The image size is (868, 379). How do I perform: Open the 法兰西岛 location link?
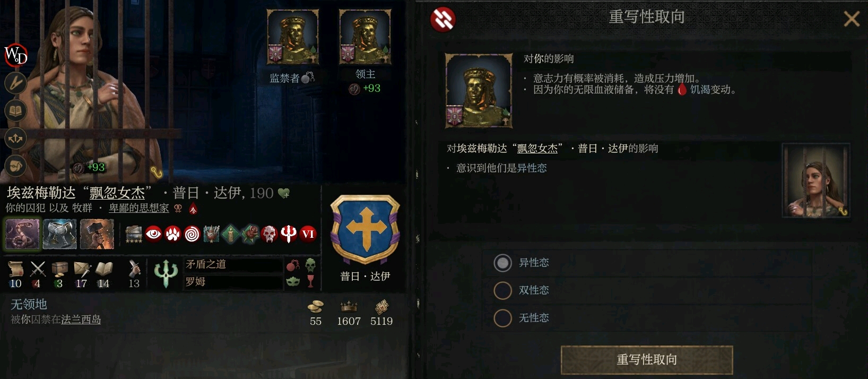pos(81,320)
